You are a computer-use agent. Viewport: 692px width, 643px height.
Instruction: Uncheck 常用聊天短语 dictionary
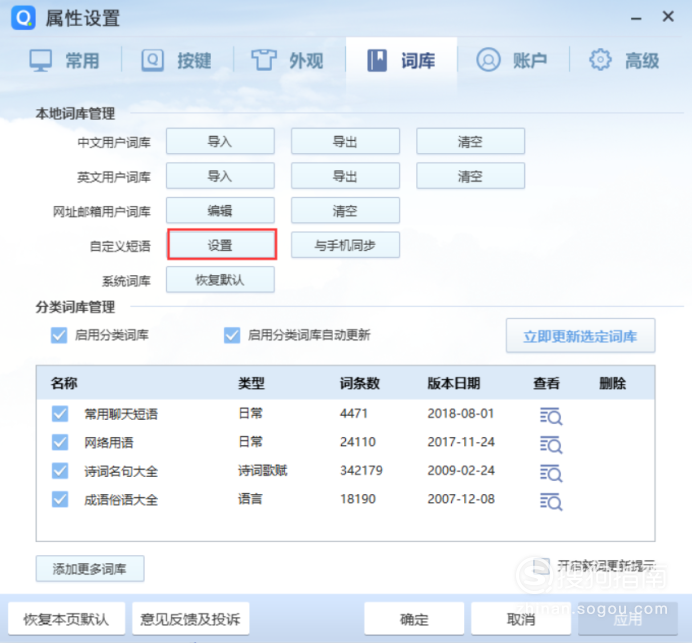[60, 414]
